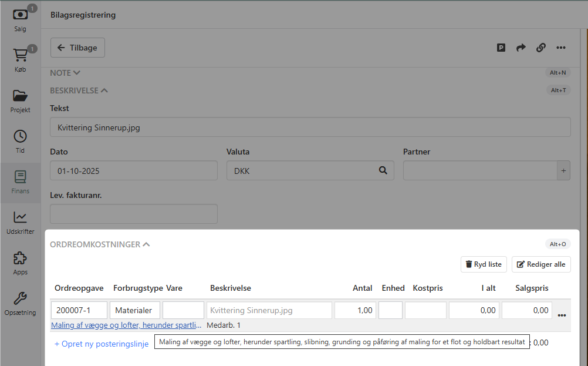This screenshot has height=366, width=588.
Task: Click the share arrow icon
Action: pyautogui.click(x=521, y=48)
